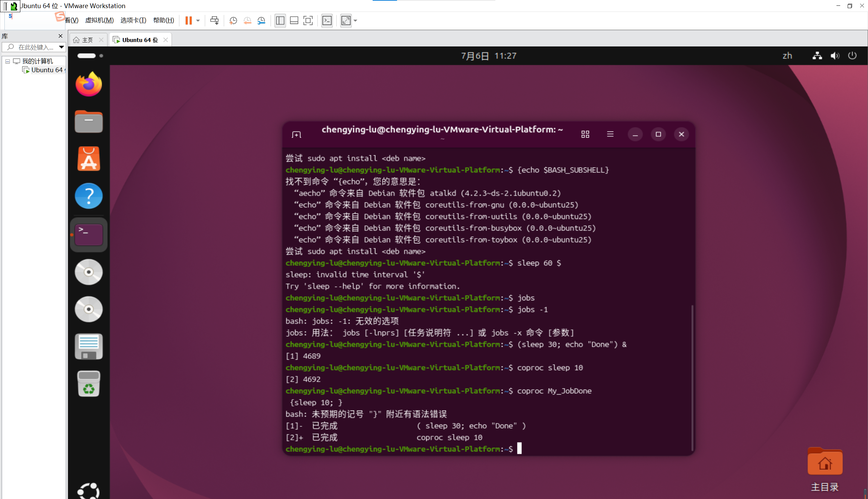Open the Ubuntu Activities overview
This screenshot has width=868, height=499.
point(91,56)
